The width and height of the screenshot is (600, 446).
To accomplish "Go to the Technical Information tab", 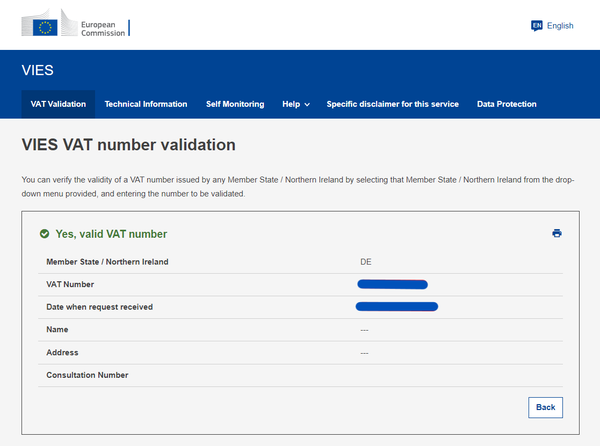I will point(146,104).
